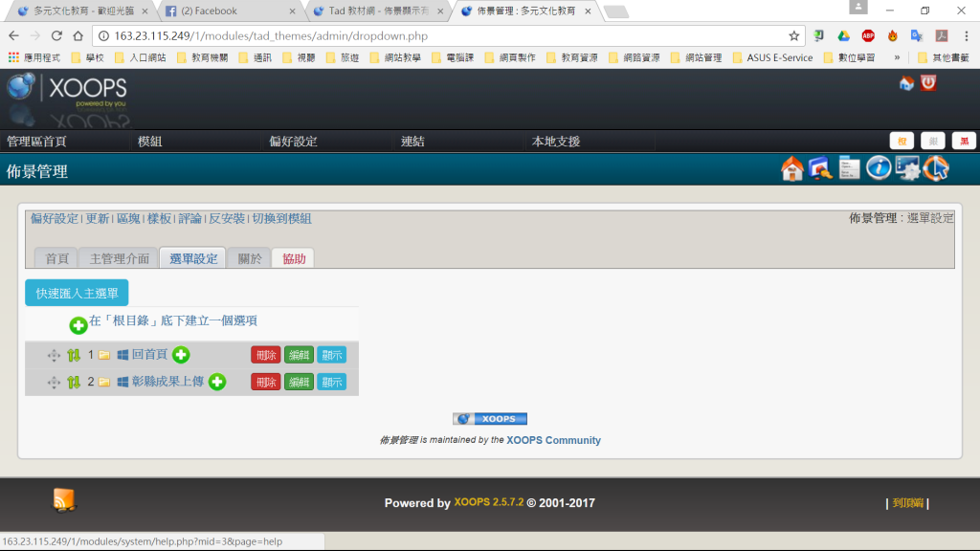Open the 模組 menu in admin bar
This screenshot has width=980, height=551.
tap(150, 141)
